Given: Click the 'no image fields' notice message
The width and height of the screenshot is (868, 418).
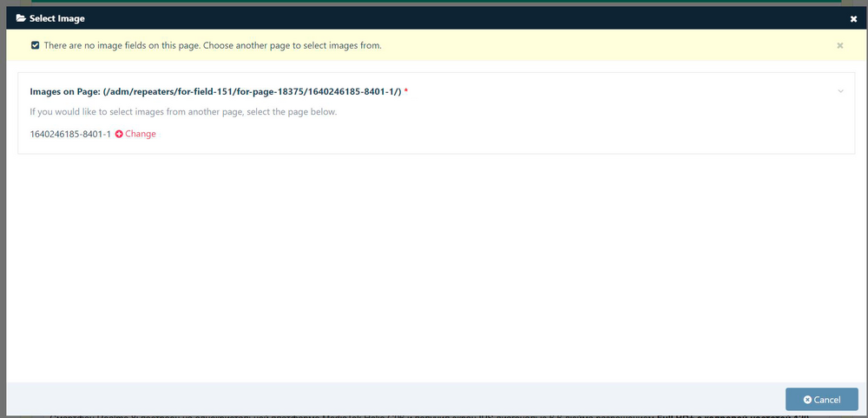Looking at the screenshot, I should coord(213,45).
